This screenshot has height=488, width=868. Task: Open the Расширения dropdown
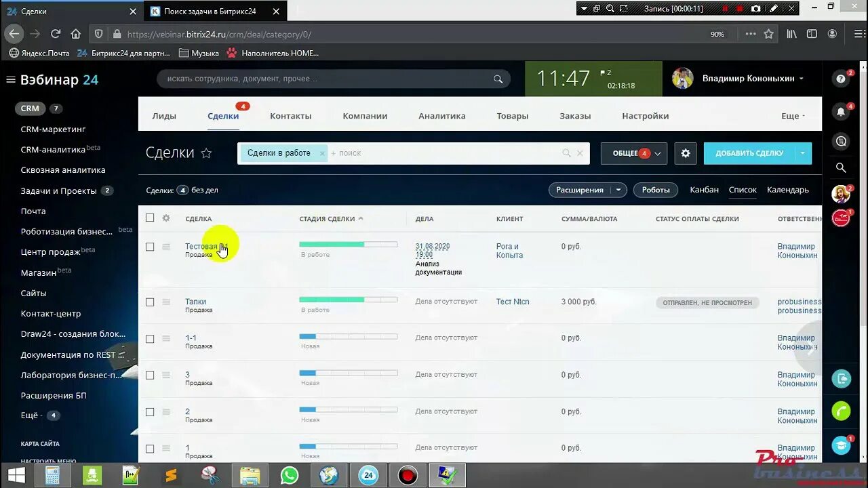(588, 190)
